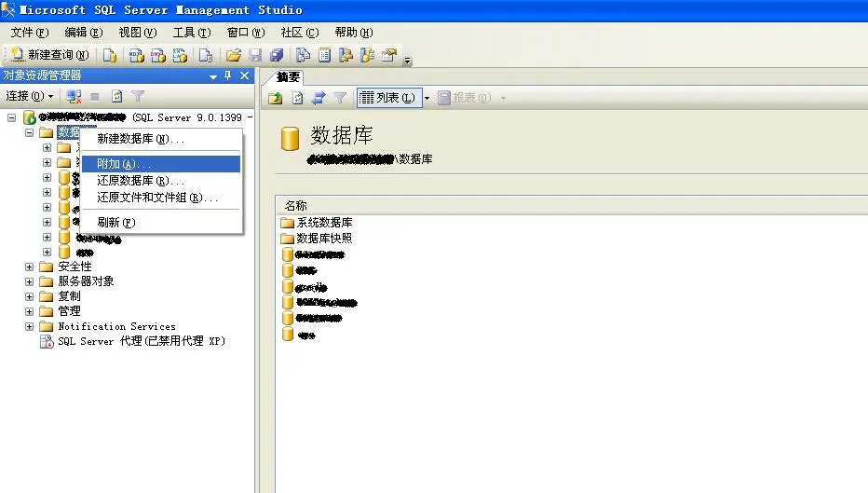Choose 附加 from the context menu
Screen dimensions: 868x493
[161, 164]
